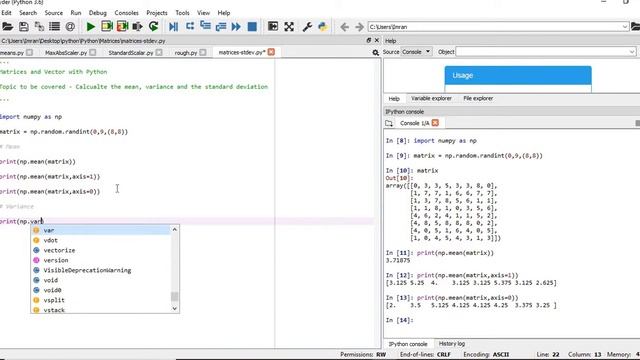Re-run last script icon
640x360 pixels.
point(153,27)
